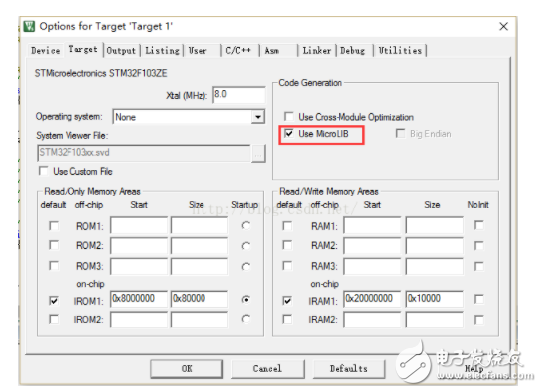Screen dimensions: 542x392
Task: Switch to the Linker tab
Action: coord(317,51)
